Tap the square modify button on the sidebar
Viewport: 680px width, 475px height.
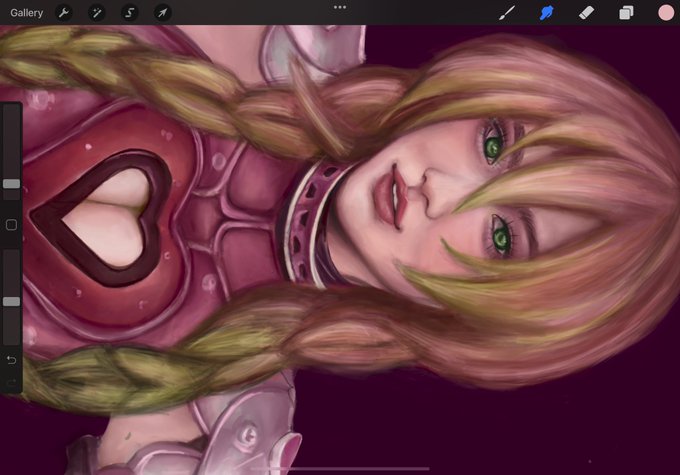11,225
